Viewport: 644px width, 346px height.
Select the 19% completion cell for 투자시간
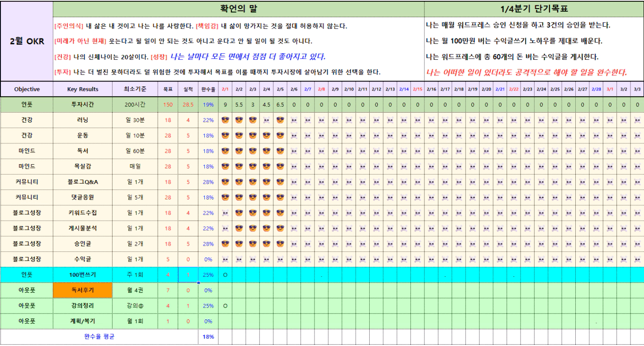[208, 104]
